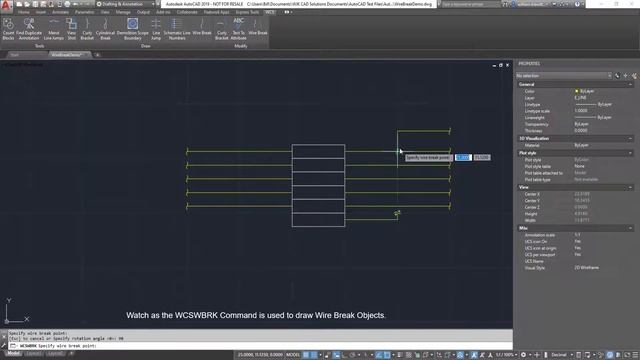Screen dimensions: 640x360
Task: Choose Wire Break in the Draw panel
Action: point(202,27)
